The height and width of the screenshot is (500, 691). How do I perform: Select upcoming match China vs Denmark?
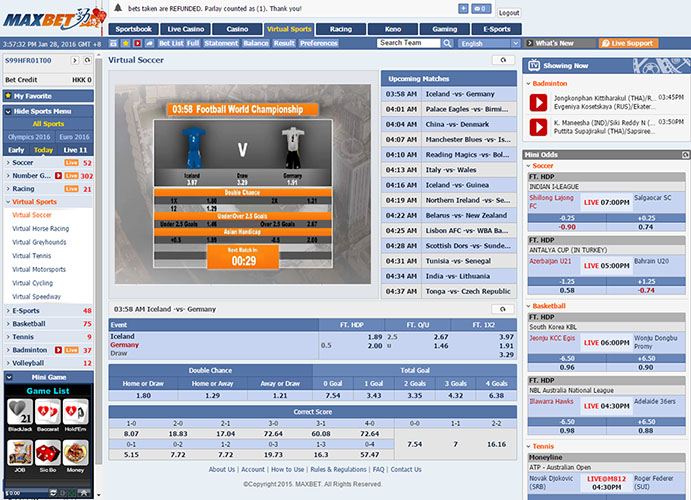coord(449,124)
